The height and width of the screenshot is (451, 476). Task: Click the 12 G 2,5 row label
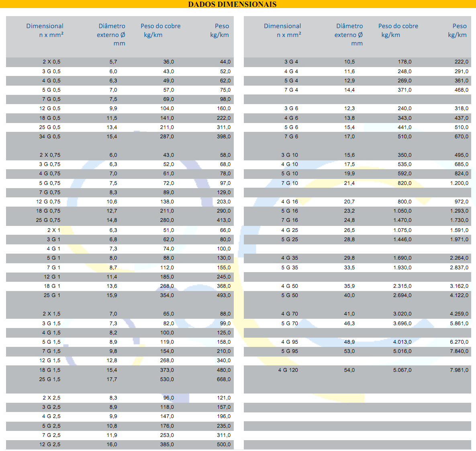click(x=50, y=445)
